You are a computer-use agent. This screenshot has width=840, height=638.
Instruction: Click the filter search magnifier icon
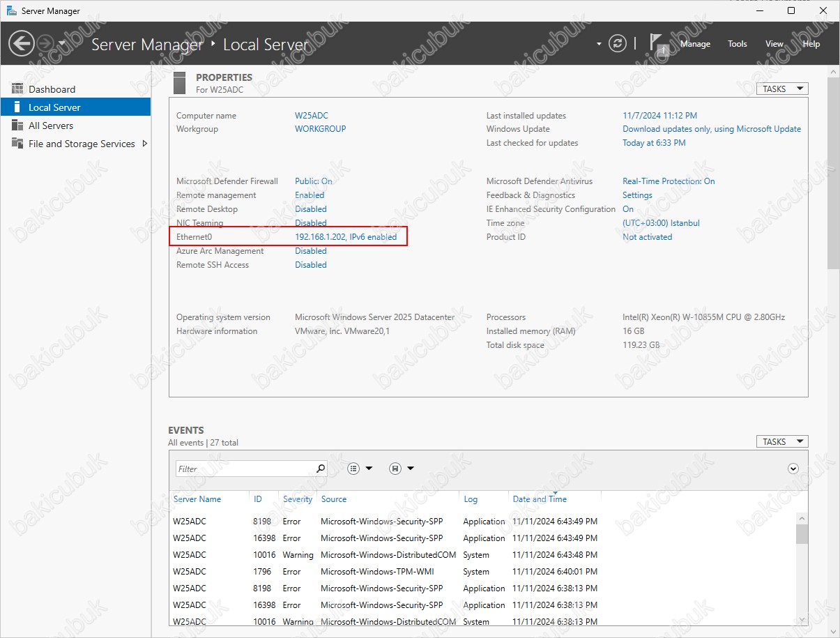[321, 469]
